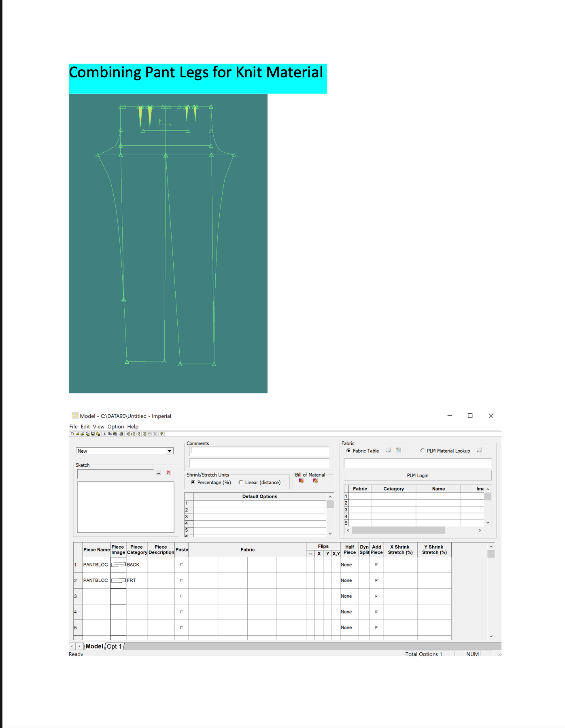Click the X Shrink Stretch (%) column header
Viewport: 565px width, 728px height.
[x=400, y=550]
